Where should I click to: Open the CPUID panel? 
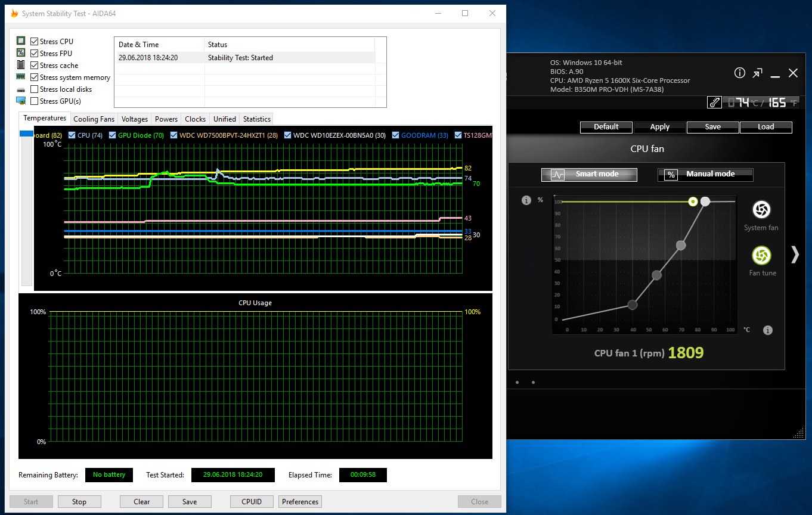coord(252,502)
